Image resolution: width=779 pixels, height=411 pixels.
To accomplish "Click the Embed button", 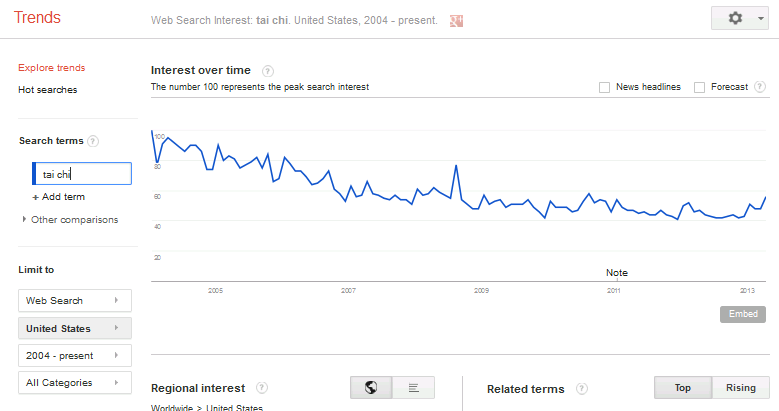I will coord(743,314).
